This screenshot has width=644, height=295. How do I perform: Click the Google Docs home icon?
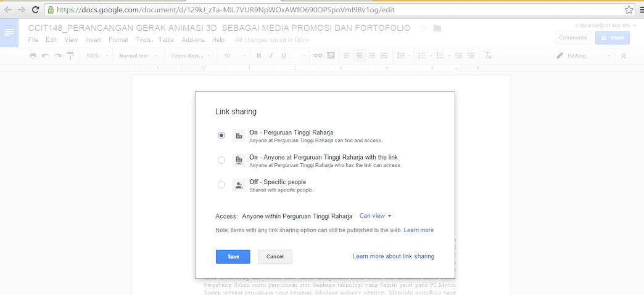pos(9,33)
